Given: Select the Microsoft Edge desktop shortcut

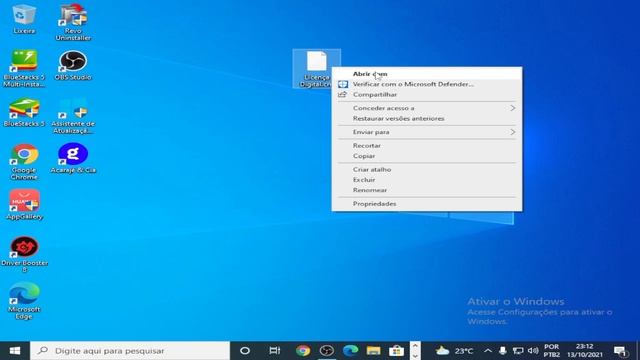Looking at the screenshot, I should [x=24, y=300].
